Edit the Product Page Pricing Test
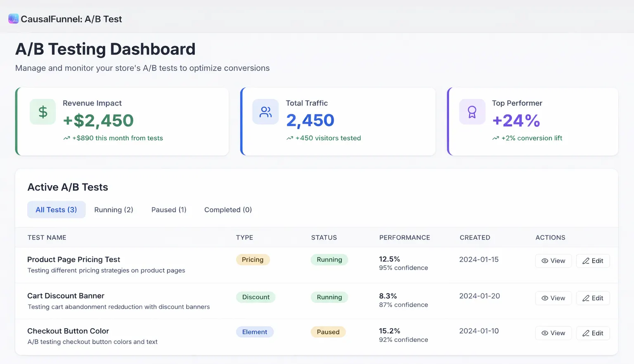This screenshot has width=634, height=364. [x=593, y=261]
